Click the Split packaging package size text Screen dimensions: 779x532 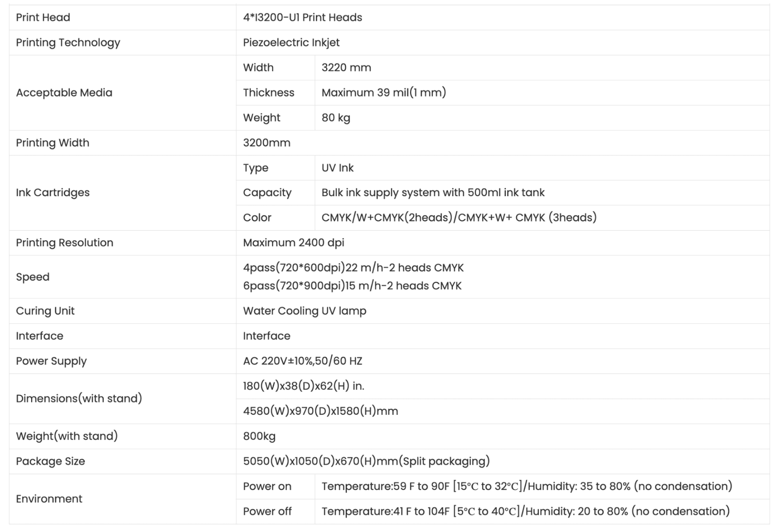pos(366,461)
